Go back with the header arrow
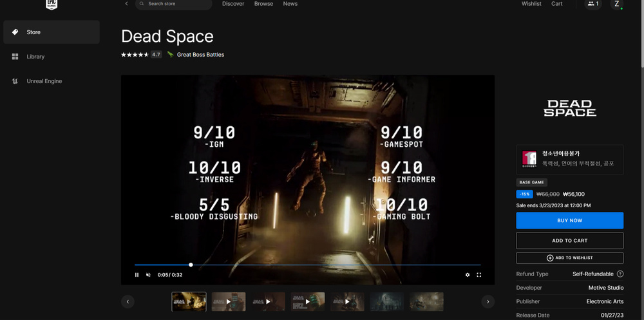Screen dimensions: 644x320 [126, 4]
